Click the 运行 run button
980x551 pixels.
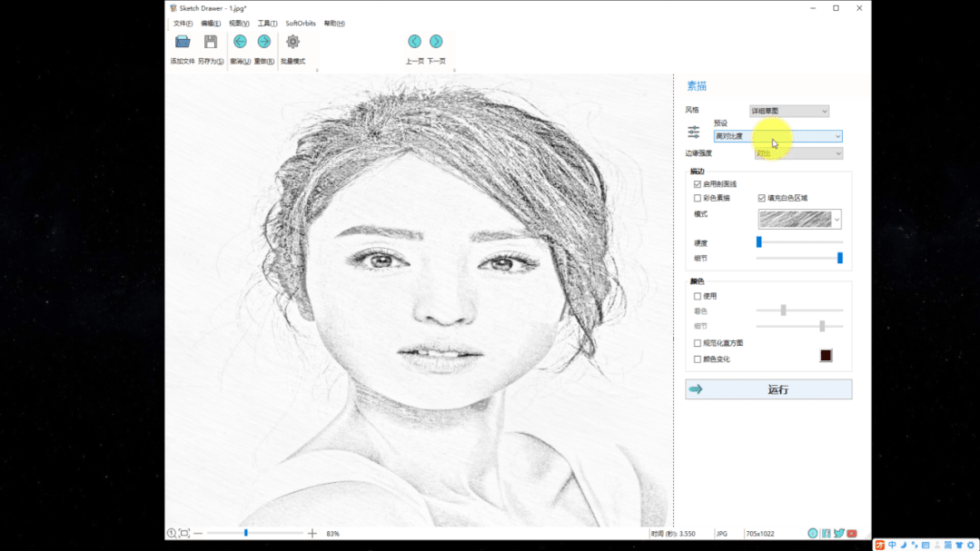pos(768,389)
